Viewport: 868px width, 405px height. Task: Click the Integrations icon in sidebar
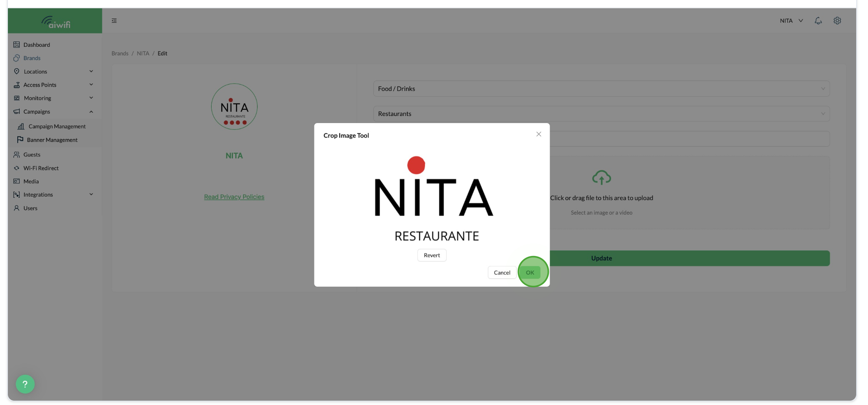pos(17,195)
